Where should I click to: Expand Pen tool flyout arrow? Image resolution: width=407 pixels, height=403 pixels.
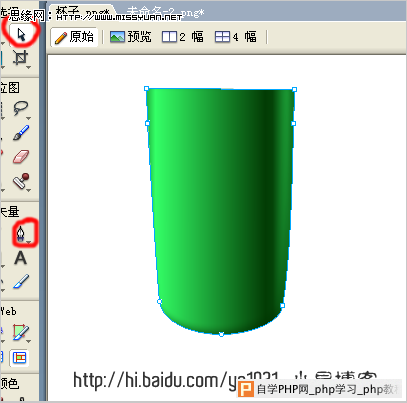29,242
